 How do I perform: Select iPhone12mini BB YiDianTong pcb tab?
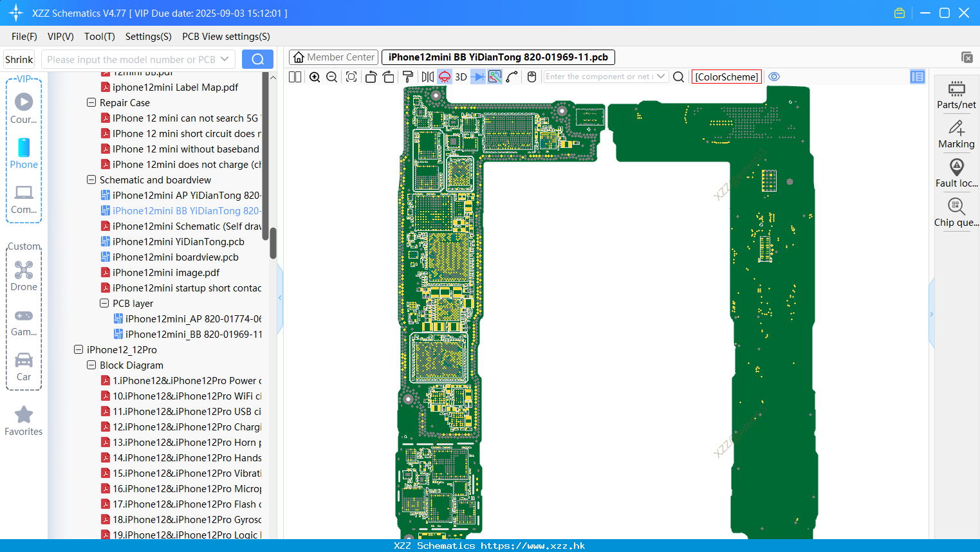pos(499,57)
